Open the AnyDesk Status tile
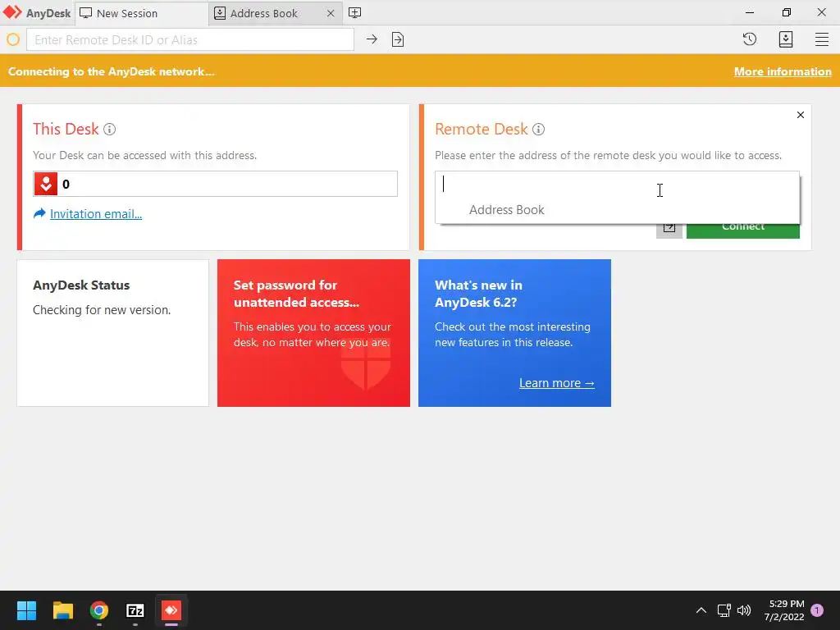The image size is (840, 630). point(113,333)
